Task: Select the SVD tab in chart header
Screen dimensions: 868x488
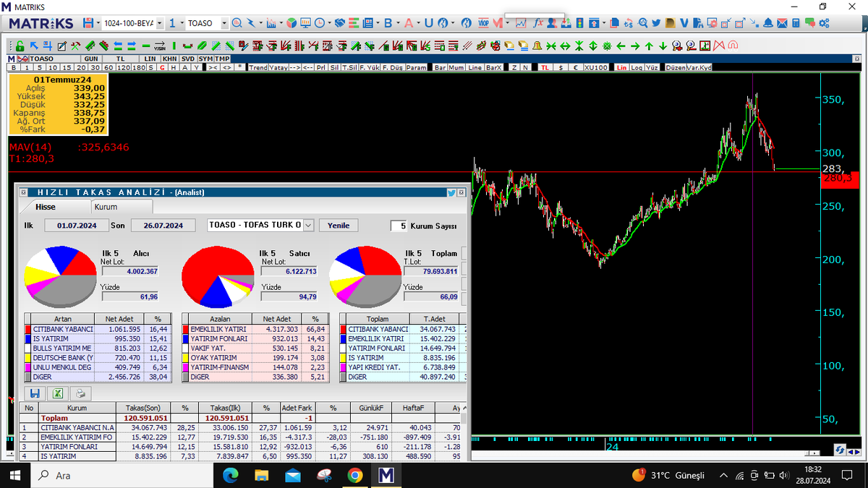Action: coord(188,59)
